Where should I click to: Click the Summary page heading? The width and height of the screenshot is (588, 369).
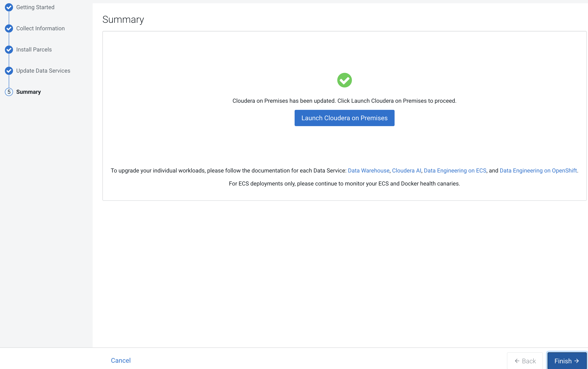[123, 20]
